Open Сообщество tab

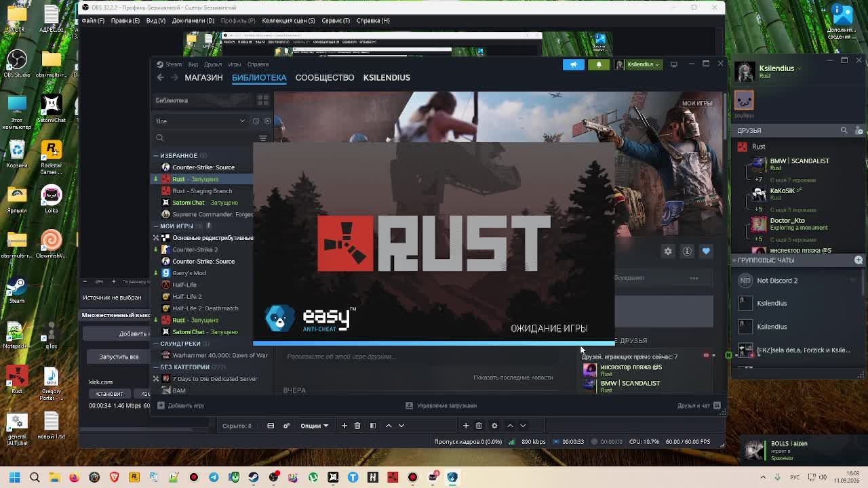coord(325,77)
